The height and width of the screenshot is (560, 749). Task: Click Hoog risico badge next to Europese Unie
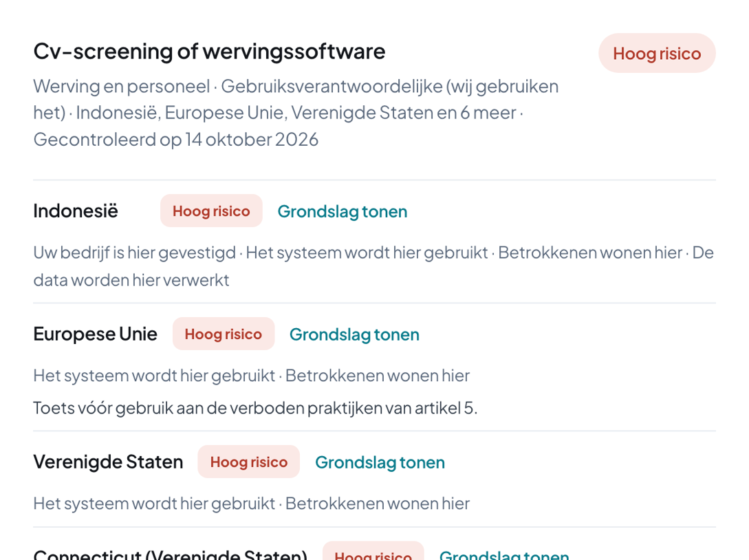pos(223,334)
